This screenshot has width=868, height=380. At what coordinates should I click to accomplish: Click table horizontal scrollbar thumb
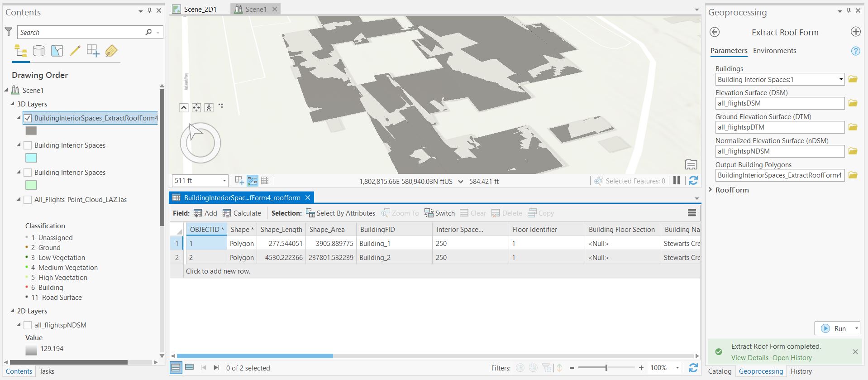click(255, 356)
